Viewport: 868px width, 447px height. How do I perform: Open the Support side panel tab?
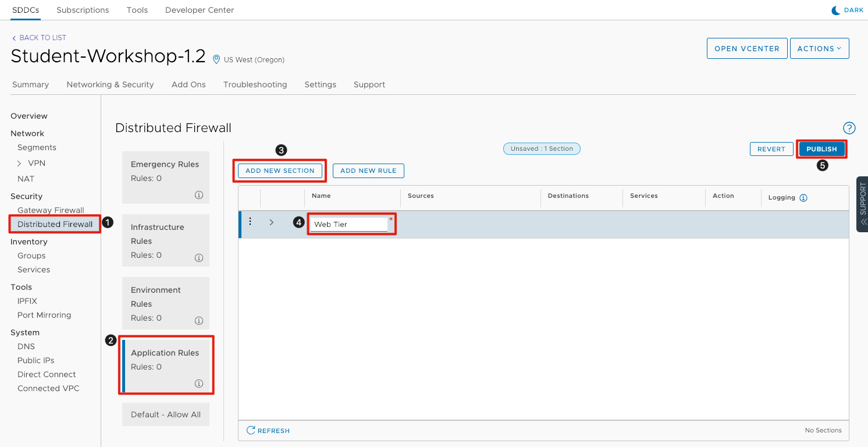click(862, 204)
